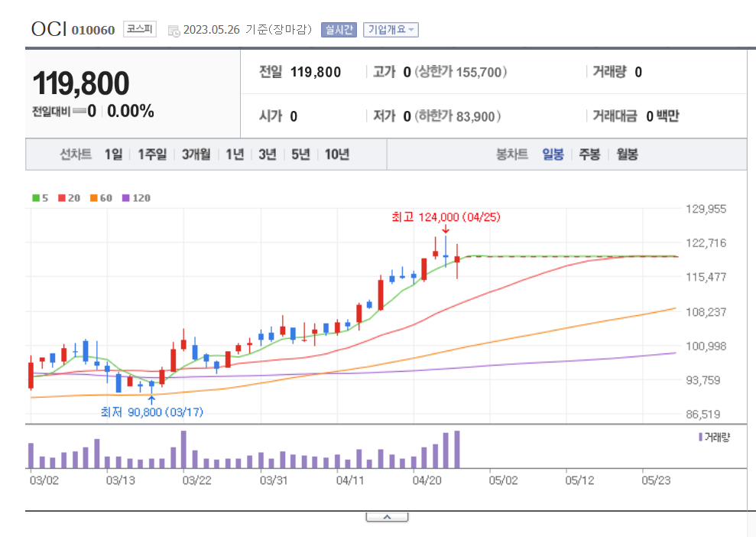Click the 최고 124,000 (04/25) label
Viewport: 756px width, 537px height.
(446, 217)
